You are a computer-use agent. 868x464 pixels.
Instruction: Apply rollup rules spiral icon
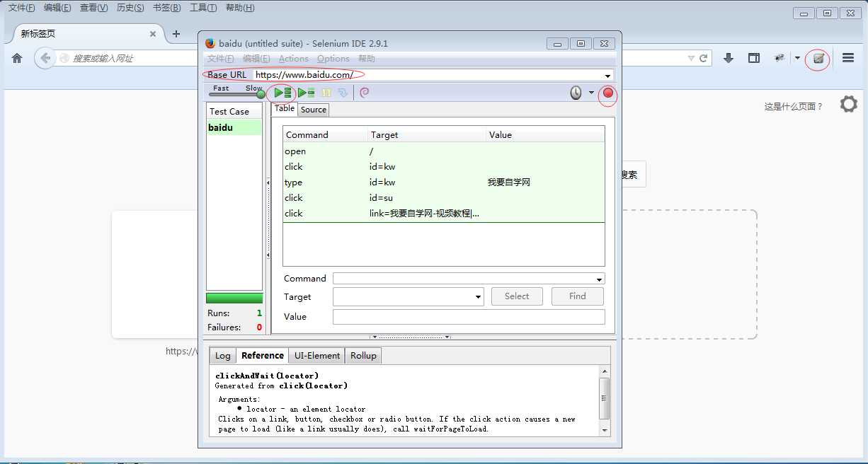(365, 93)
